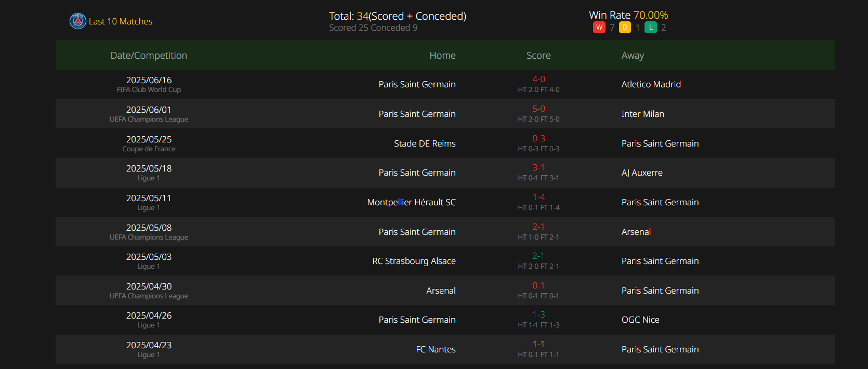Click the green L losses badge
The height and width of the screenshot is (369, 868).
[651, 28]
